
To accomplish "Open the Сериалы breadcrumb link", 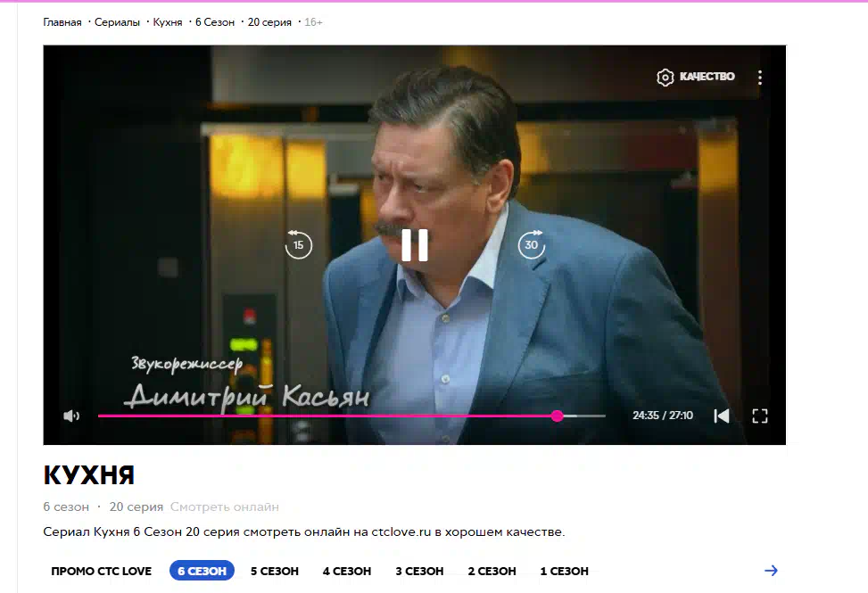I will coord(117,22).
